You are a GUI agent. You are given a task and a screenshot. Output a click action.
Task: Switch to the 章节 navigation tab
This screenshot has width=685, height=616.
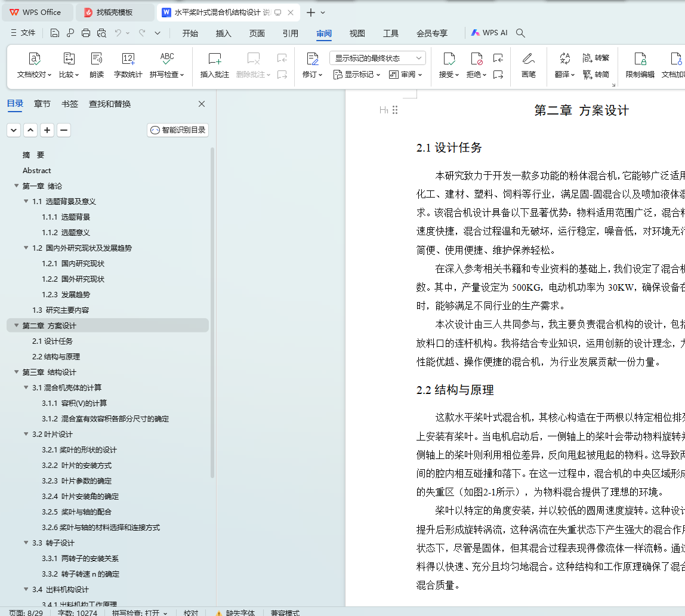tap(42, 104)
